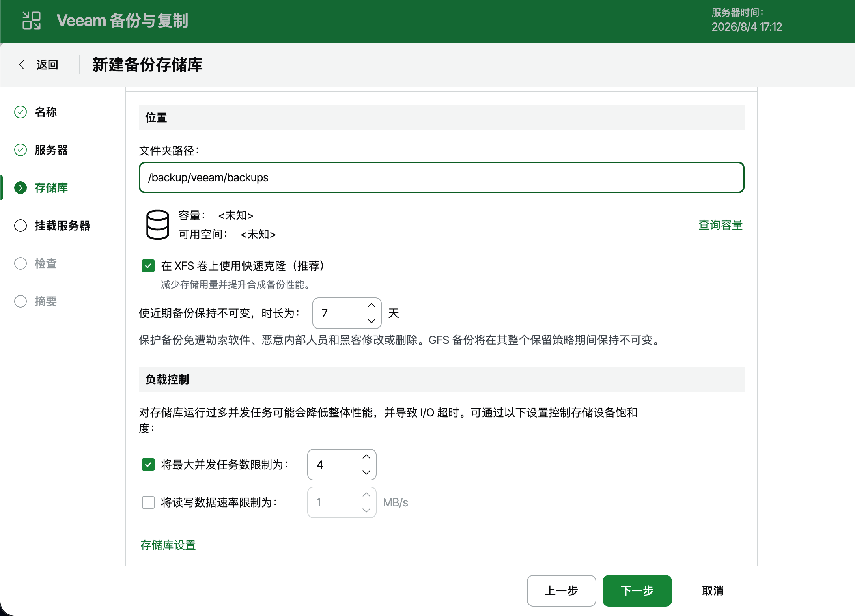This screenshot has width=855, height=616.
Task: Click the 下一步 button
Action: (x=637, y=591)
